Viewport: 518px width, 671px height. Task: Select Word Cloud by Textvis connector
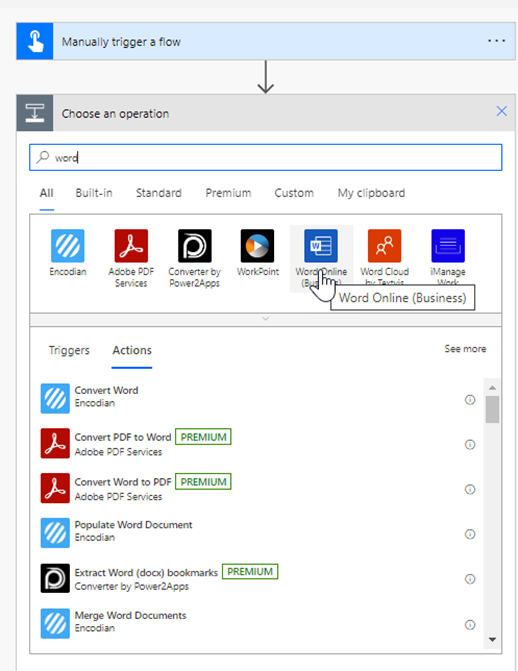pos(384,246)
